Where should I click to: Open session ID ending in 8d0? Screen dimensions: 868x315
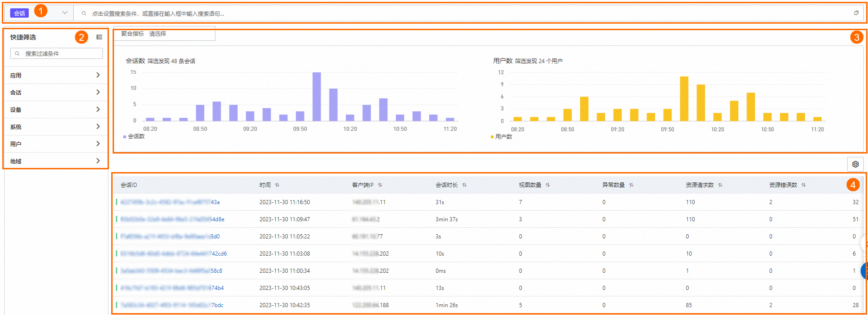click(170, 237)
